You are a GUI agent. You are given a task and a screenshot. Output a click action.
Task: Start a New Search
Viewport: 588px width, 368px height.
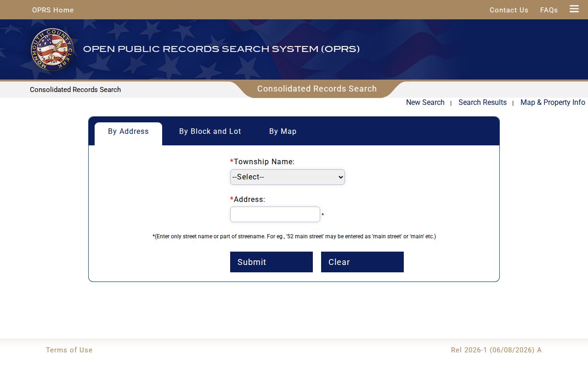[x=425, y=103]
